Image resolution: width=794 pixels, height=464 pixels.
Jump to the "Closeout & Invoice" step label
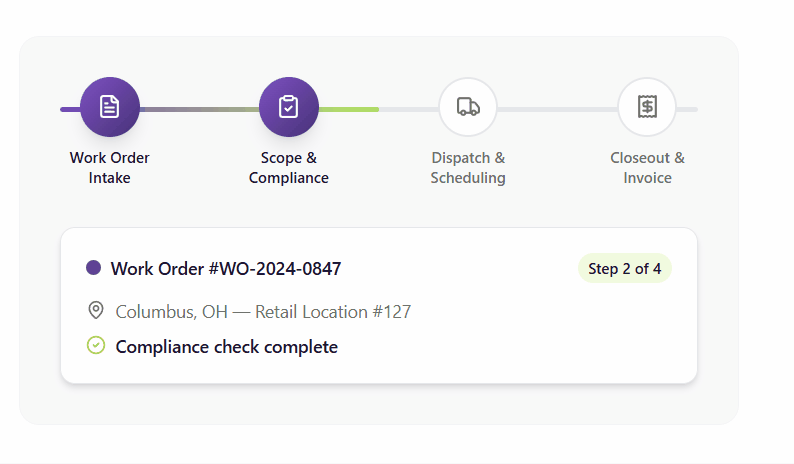click(x=647, y=168)
